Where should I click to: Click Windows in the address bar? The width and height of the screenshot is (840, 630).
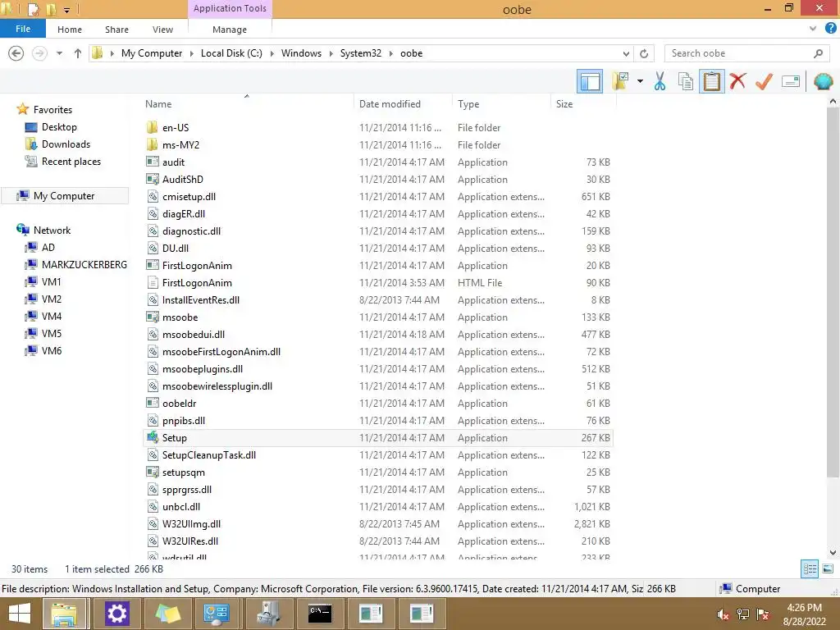click(x=301, y=53)
